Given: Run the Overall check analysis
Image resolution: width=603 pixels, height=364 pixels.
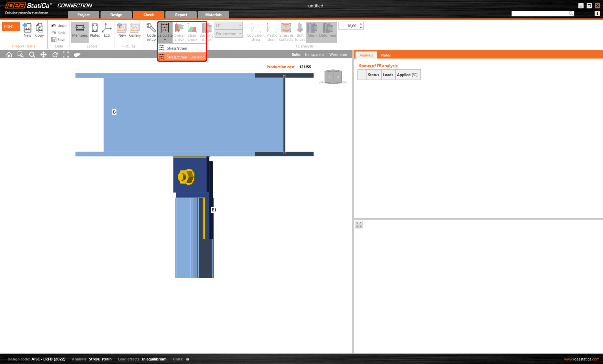Looking at the screenshot, I should (179, 31).
